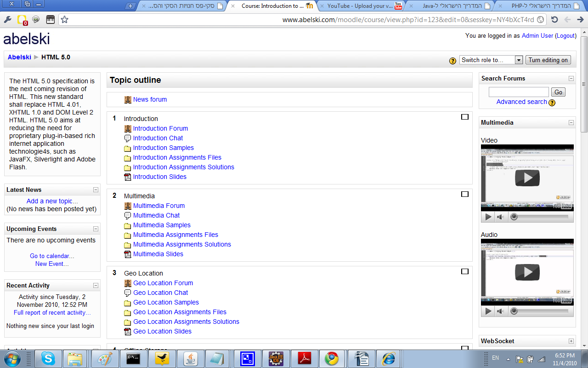Mute the Video player volume icon
The width and height of the screenshot is (588, 368).
coord(500,217)
